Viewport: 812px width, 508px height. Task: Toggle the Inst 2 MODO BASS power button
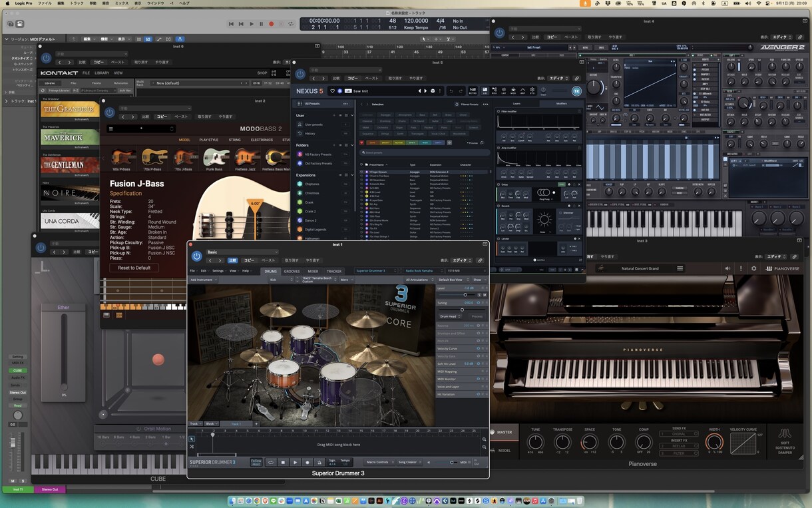pyautogui.click(x=110, y=113)
